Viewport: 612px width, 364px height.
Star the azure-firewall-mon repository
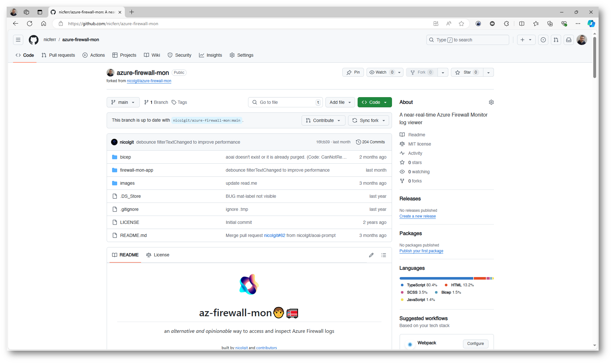(x=467, y=72)
